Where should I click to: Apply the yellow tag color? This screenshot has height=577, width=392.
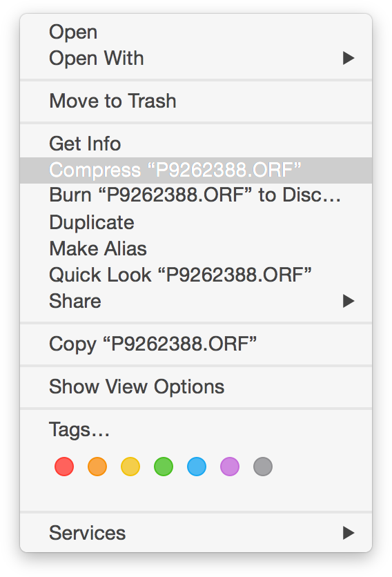tap(130, 467)
